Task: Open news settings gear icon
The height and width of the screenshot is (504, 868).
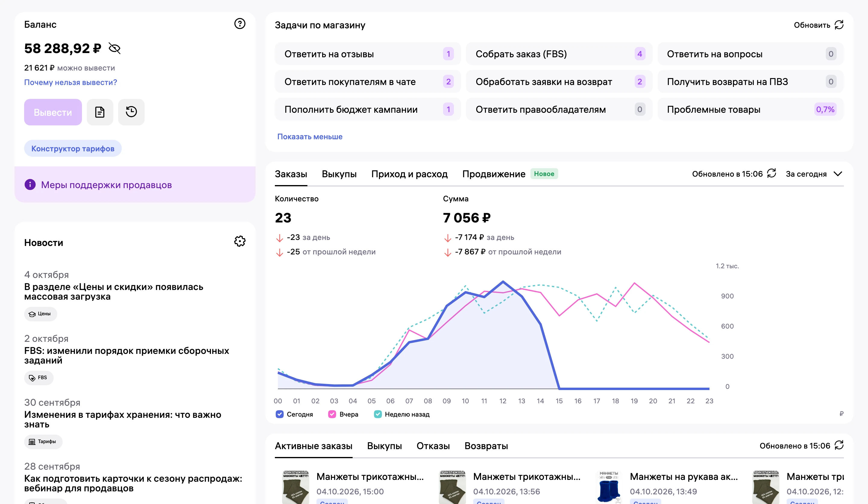Action: [x=240, y=241]
